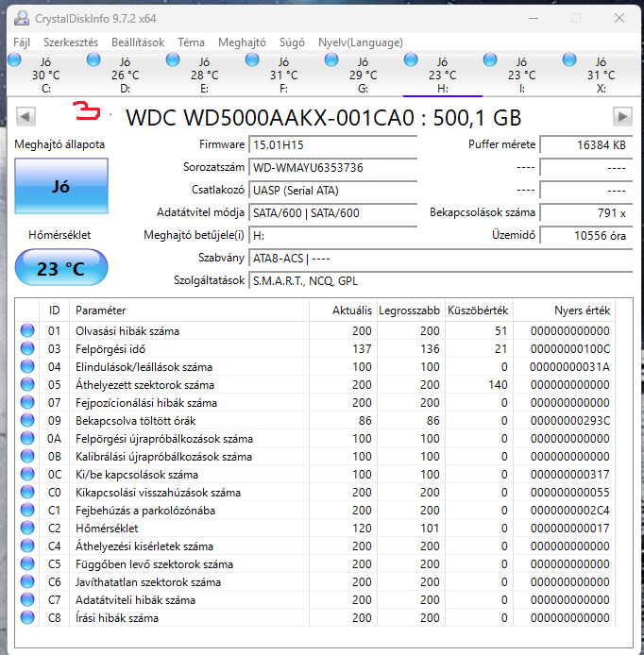Click status icon of row 03 Felpörgési idő
644x655 pixels.
(27, 348)
